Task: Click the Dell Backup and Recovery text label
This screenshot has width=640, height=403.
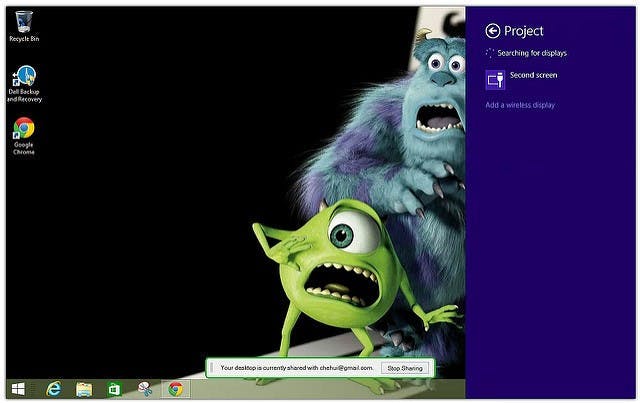Action: (24, 96)
